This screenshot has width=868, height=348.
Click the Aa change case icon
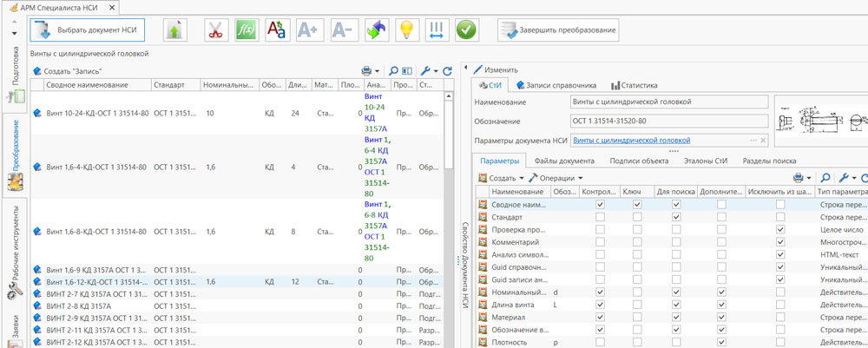tap(276, 30)
